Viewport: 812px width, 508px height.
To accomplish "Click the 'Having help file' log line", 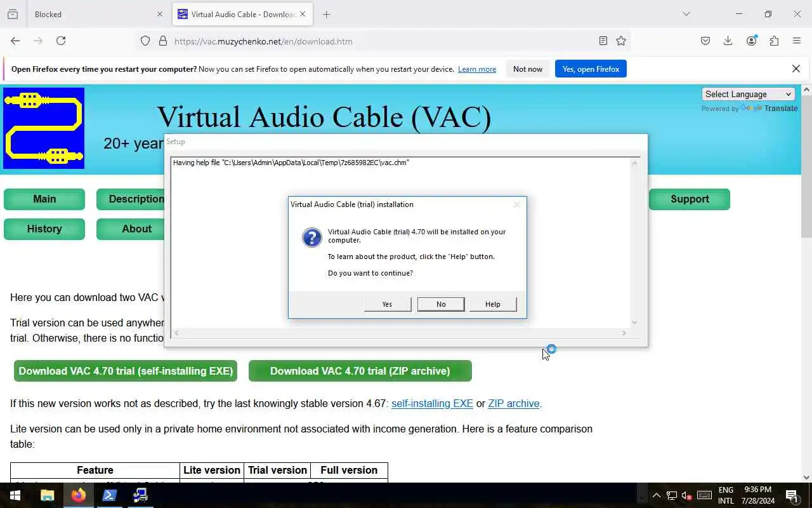I will 291,163.
